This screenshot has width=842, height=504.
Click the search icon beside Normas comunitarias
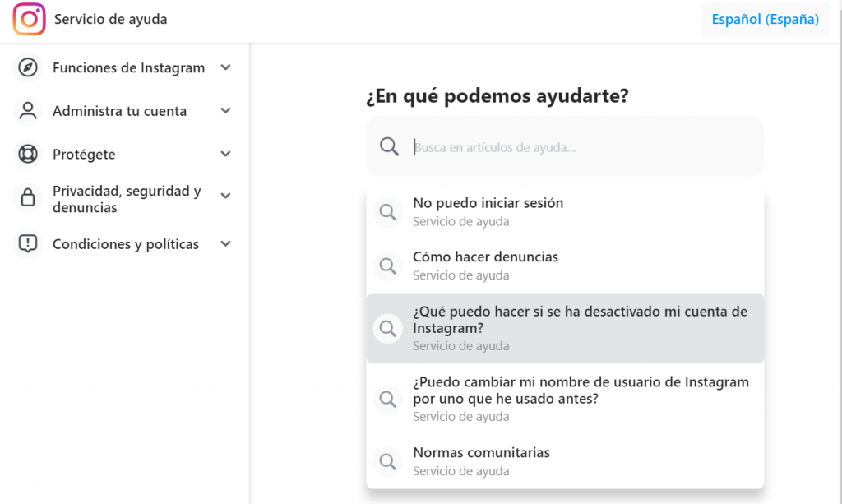(388, 461)
